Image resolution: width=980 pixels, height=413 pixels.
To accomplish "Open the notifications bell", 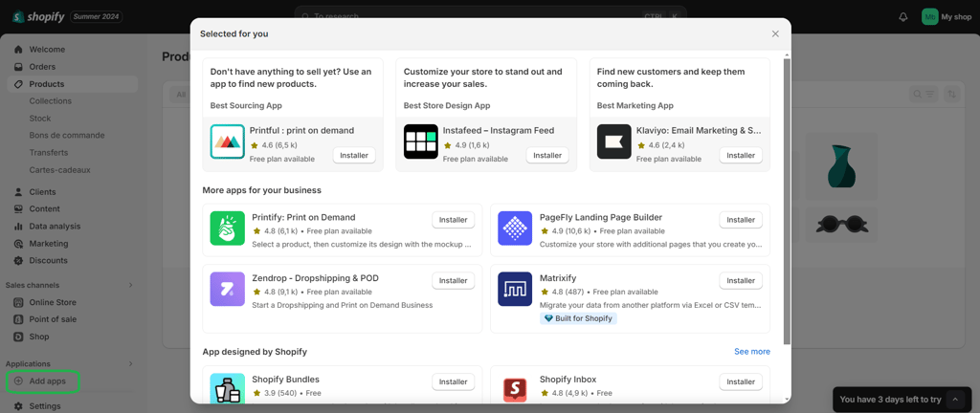I will coord(902,17).
